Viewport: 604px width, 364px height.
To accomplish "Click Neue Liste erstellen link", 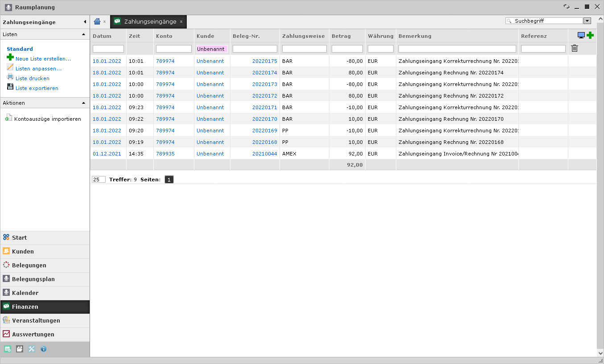I will [x=43, y=59].
